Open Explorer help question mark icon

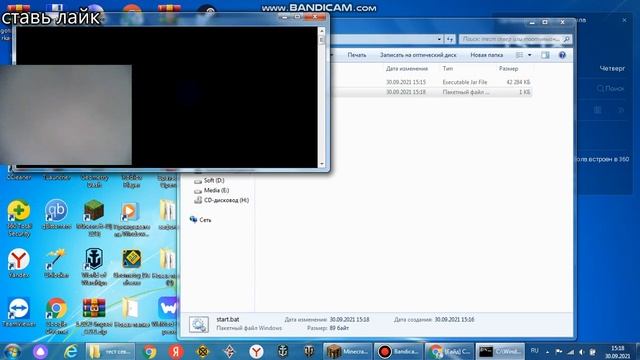562,55
